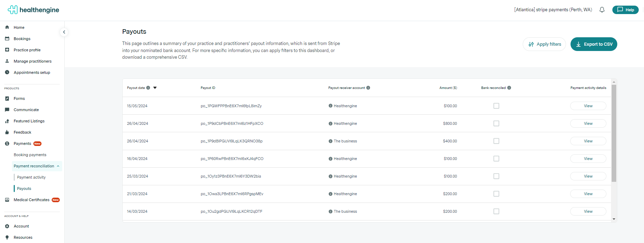The image size is (644, 243).
Task: Collapse the Payment reconciliation submenu
Action: pyautogui.click(x=58, y=166)
